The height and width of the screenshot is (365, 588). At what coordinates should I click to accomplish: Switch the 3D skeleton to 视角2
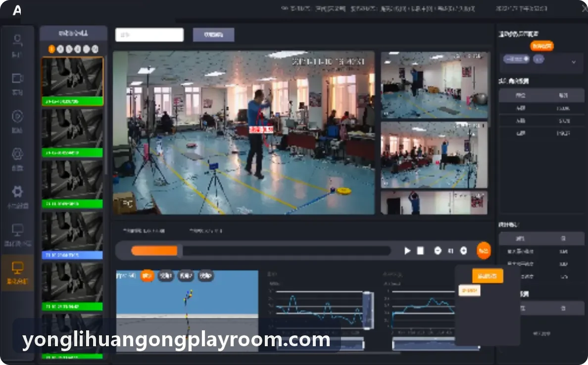186,276
